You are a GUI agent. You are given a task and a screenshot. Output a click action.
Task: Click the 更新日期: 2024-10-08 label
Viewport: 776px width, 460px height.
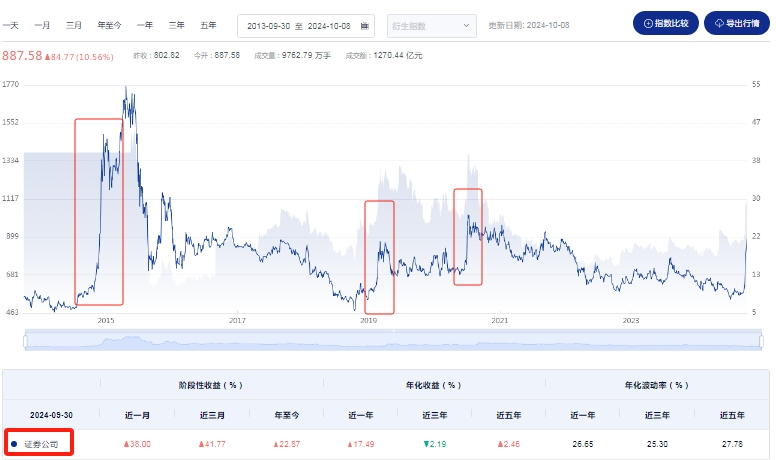tap(529, 25)
